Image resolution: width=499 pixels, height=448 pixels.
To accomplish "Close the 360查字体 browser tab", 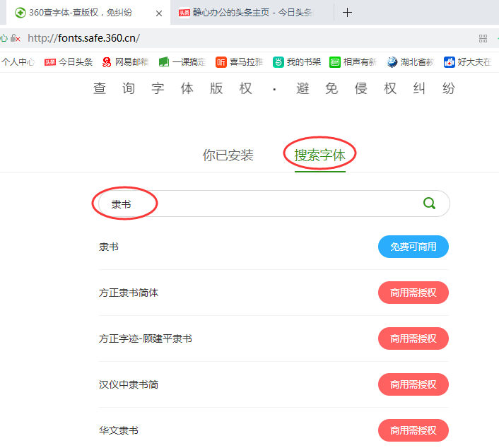I will click(159, 13).
